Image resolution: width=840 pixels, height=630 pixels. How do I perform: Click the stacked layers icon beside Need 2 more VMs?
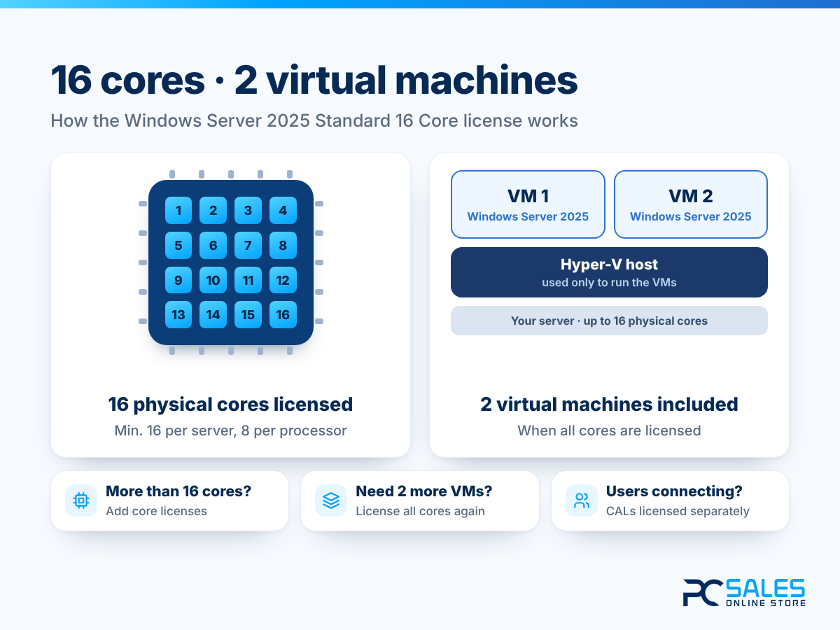click(x=331, y=500)
